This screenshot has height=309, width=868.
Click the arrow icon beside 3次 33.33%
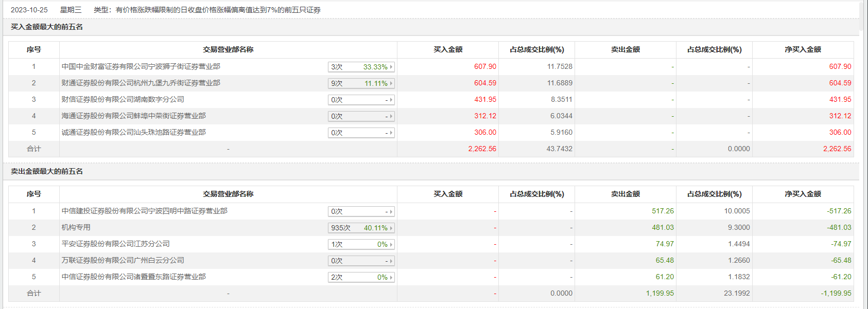coord(391,67)
